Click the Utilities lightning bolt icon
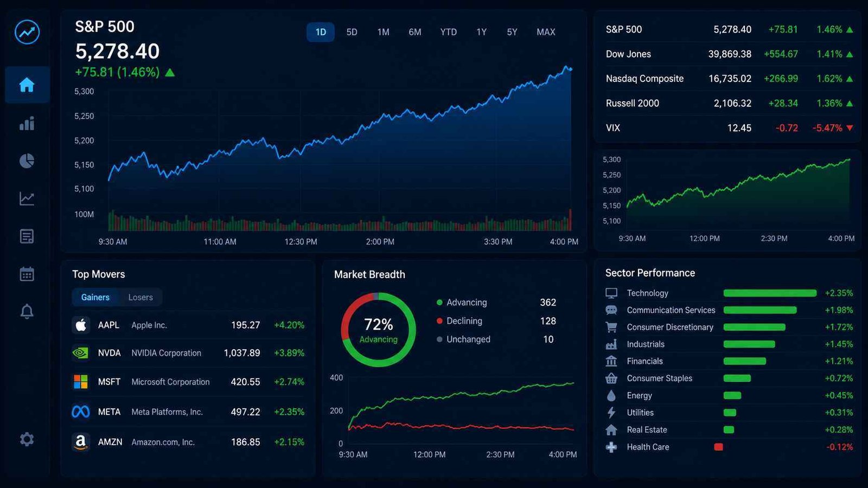 [x=611, y=413]
